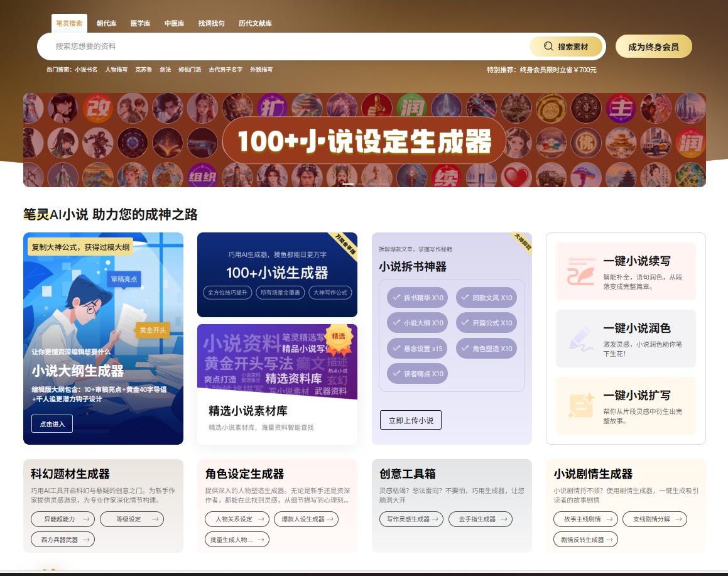Toggle the 读者嗨点 X10 check chip
This screenshot has width=728, height=576.
[418, 374]
